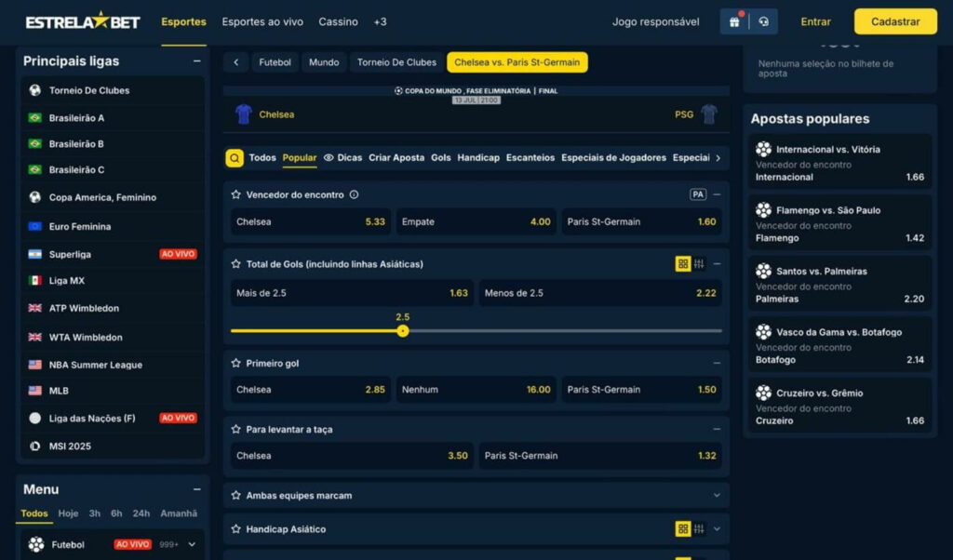This screenshot has height=560, width=953.
Task: Collapse the Menu panel
Action: (197, 489)
